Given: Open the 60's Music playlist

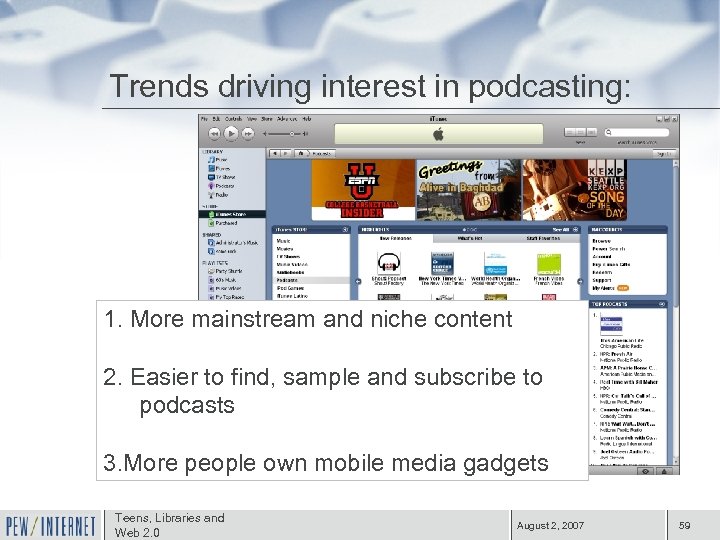Looking at the screenshot, I should pos(223,280).
